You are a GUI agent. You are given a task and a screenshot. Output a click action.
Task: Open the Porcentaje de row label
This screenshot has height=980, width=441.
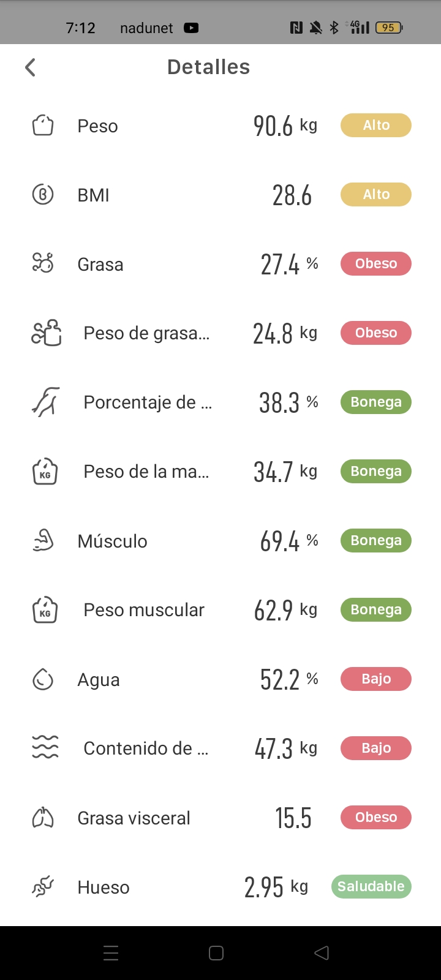tap(148, 402)
